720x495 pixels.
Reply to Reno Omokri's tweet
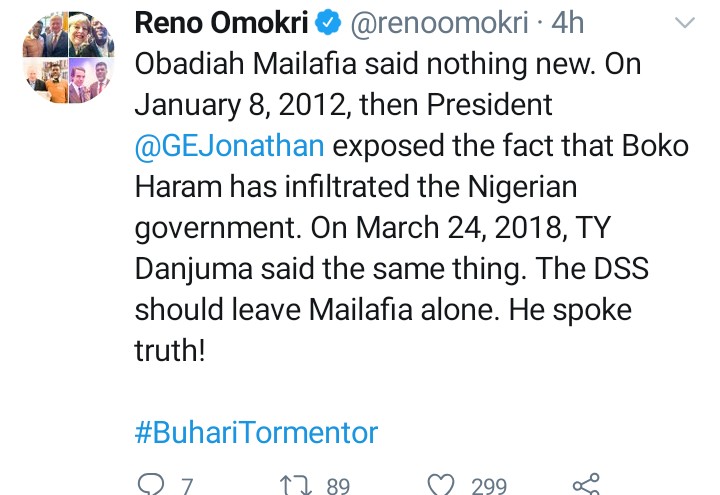pos(149,485)
